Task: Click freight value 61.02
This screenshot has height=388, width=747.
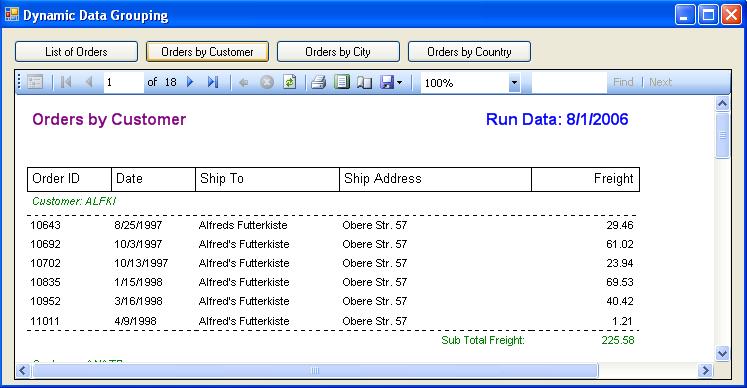Action: [620, 244]
